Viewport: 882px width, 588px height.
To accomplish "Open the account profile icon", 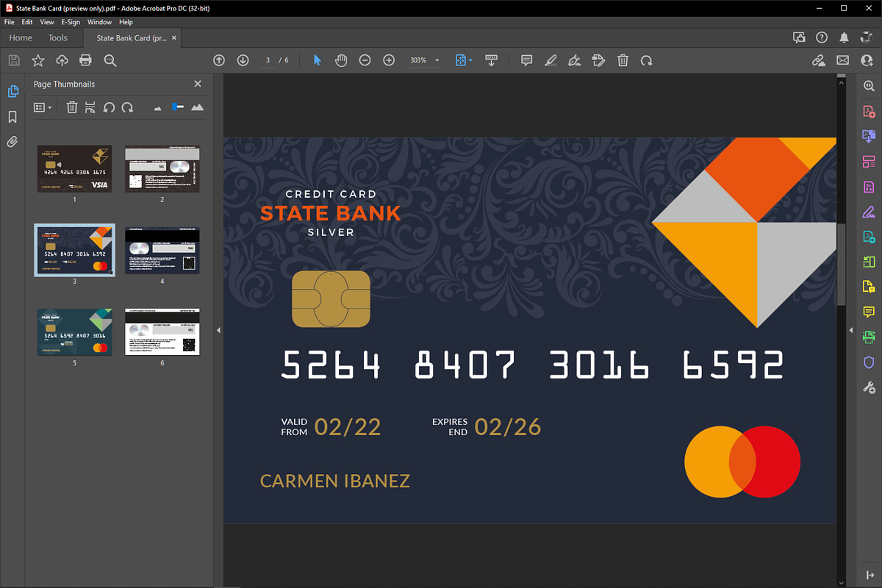I will point(867,60).
